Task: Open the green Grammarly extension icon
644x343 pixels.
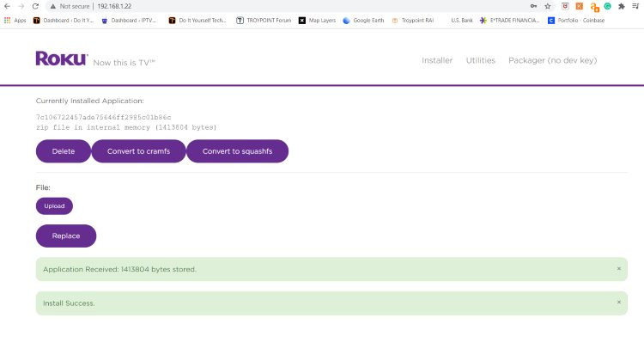Action: point(607,6)
